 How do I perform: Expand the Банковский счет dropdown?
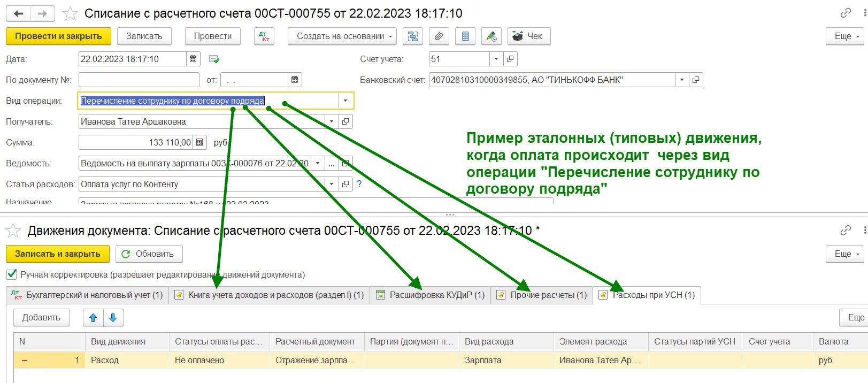tap(681, 80)
